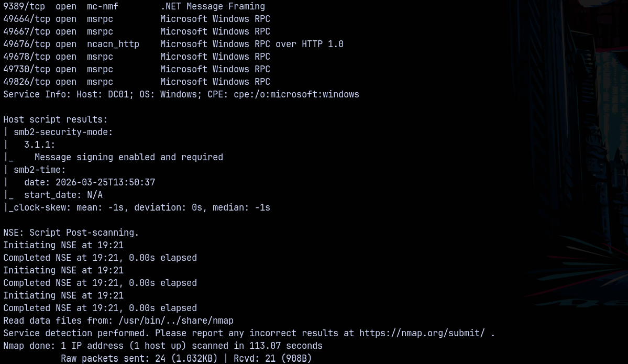The width and height of the screenshot is (628, 364).
Task: Open the nmap.org/submit link
Action: (422, 333)
